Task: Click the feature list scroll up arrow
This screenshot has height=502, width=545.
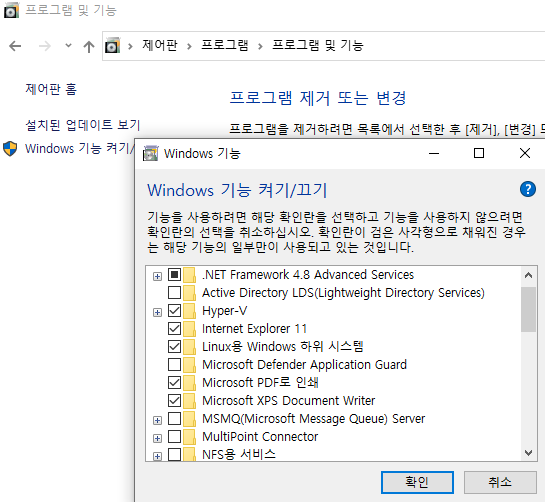Action: coord(528,276)
